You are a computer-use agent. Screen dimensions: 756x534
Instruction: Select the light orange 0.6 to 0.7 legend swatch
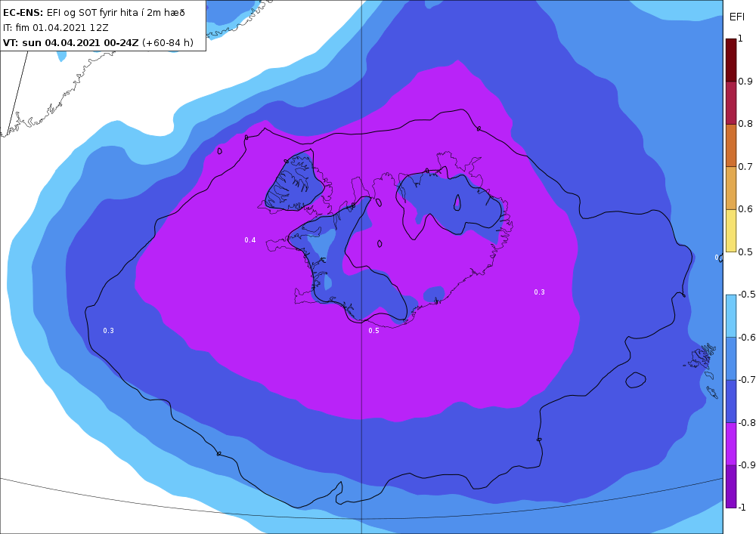coord(731,188)
